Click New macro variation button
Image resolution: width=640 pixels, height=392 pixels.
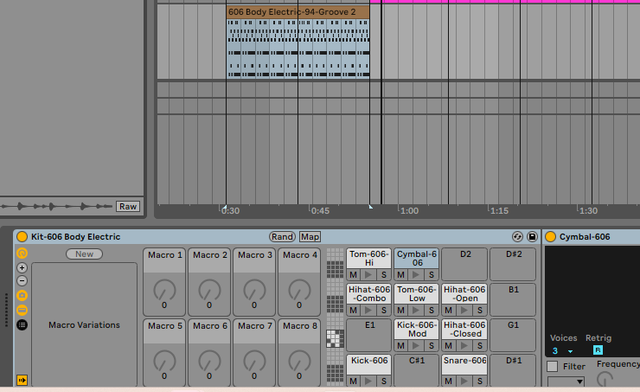pos(84,254)
